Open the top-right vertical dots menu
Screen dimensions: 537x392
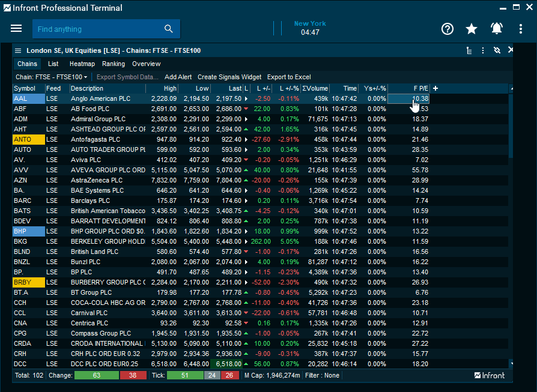(521, 29)
